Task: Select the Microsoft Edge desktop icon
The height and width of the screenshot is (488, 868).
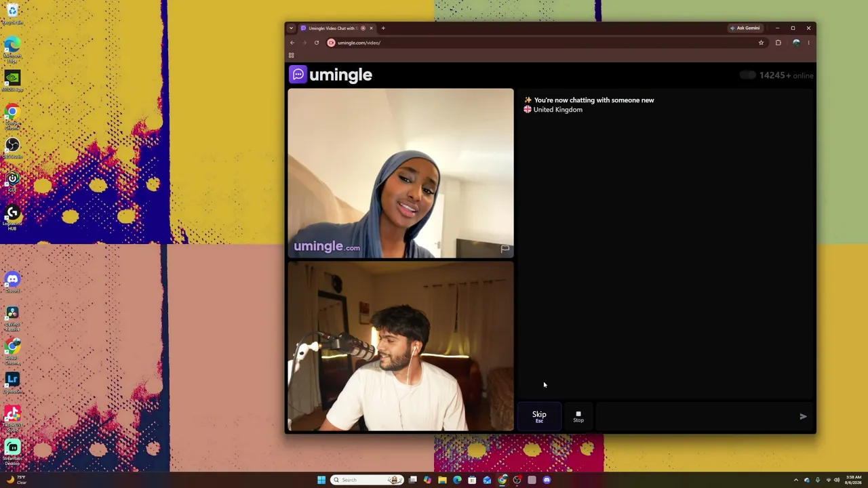Action: tap(12, 49)
